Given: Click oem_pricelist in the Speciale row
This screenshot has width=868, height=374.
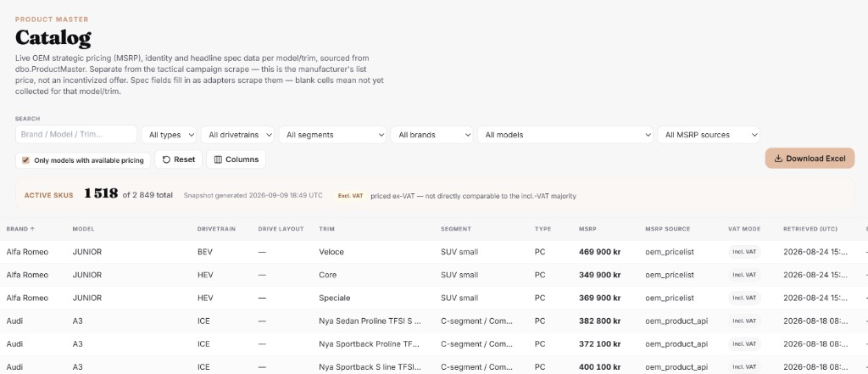Looking at the screenshot, I should (x=670, y=298).
